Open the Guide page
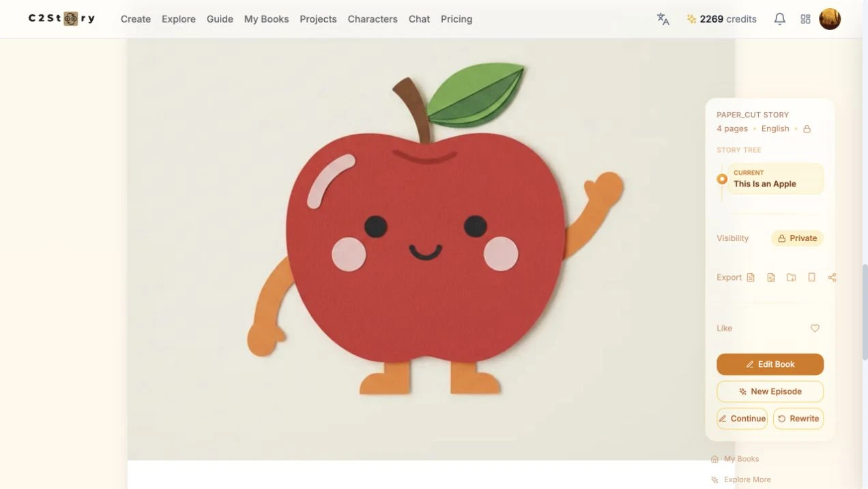 pyautogui.click(x=220, y=19)
